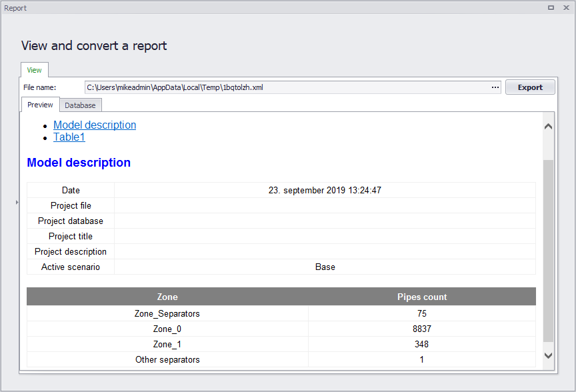Click the Zone_1 cell

coord(167,344)
